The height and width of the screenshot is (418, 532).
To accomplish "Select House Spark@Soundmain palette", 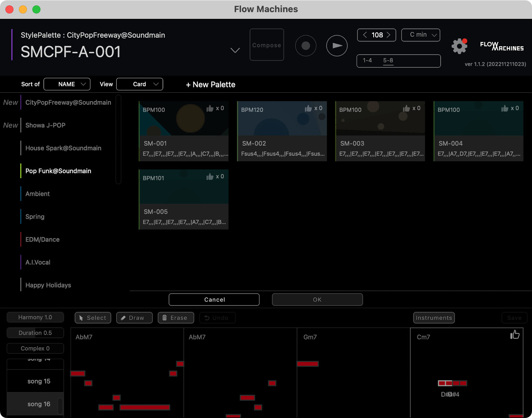I will point(63,148).
